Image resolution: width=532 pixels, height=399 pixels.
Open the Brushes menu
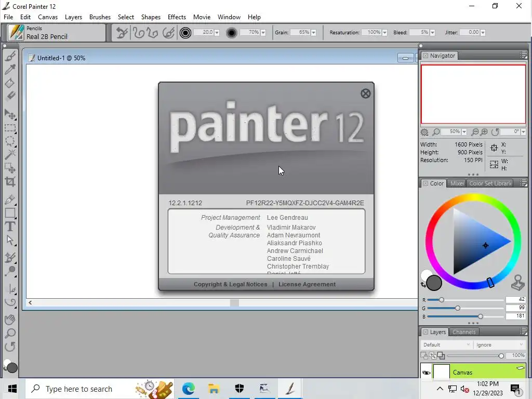[100, 17]
